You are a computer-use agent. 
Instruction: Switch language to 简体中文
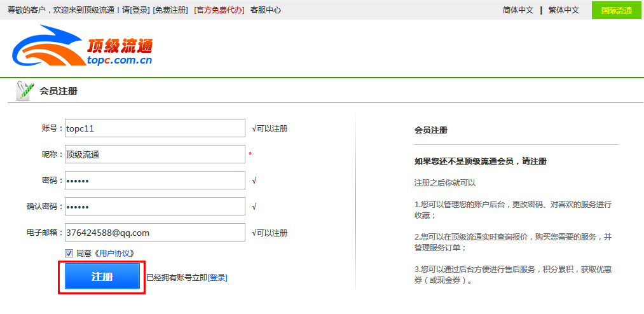pyautogui.click(x=517, y=10)
